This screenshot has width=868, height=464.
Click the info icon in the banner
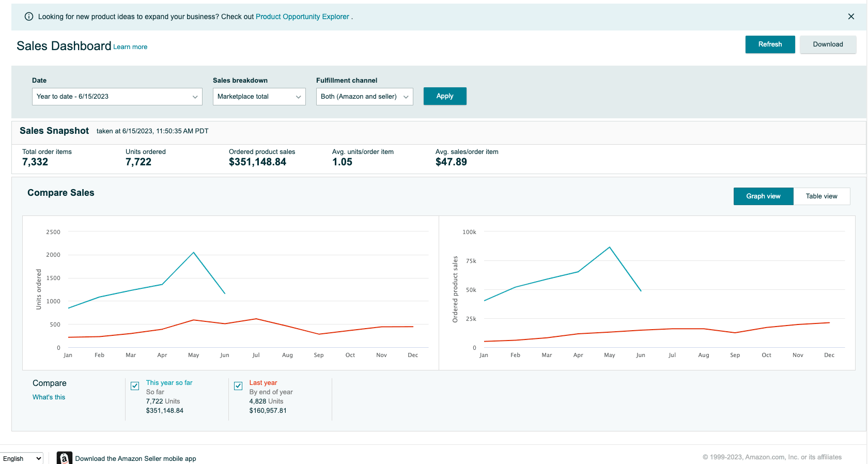coord(29,17)
